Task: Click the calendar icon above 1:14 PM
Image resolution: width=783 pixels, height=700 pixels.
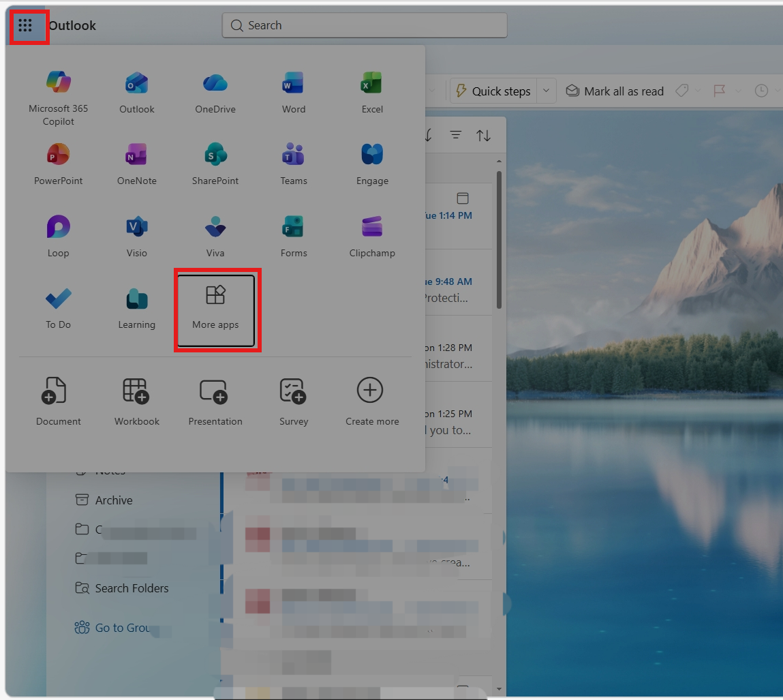Action: pyautogui.click(x=463, y=198)
